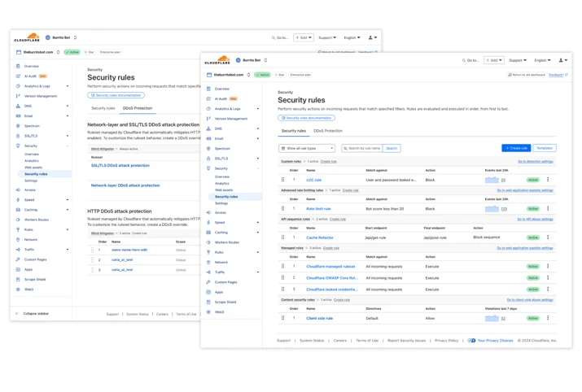This screenshot has width=582, height=392.
Task: Click the Security shield icon in front window sidebar
Action: pyautogui.click(x=208, y=168)
